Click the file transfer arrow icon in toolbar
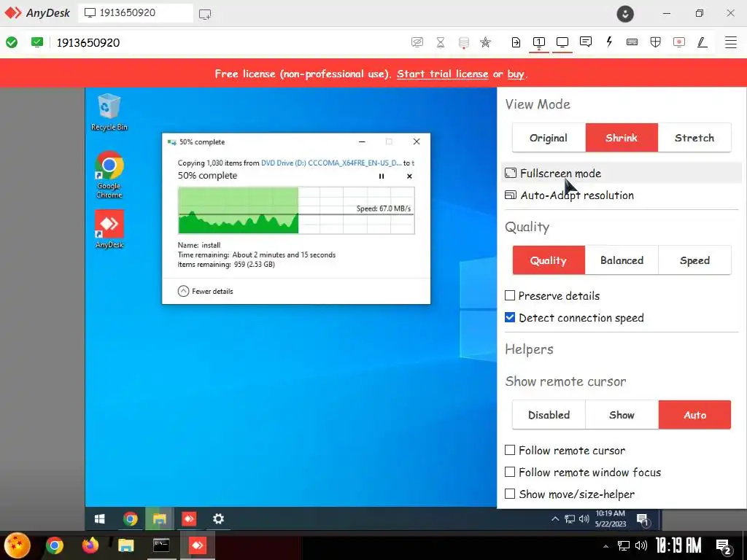Screen dimensions: 747x560 click(x=516, y=42)
